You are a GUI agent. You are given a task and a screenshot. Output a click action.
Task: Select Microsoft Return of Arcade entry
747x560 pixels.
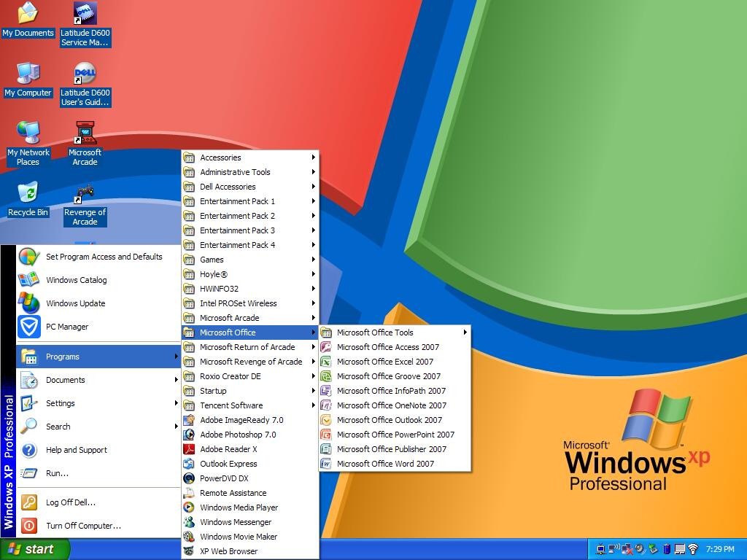[x=250, y=347]
